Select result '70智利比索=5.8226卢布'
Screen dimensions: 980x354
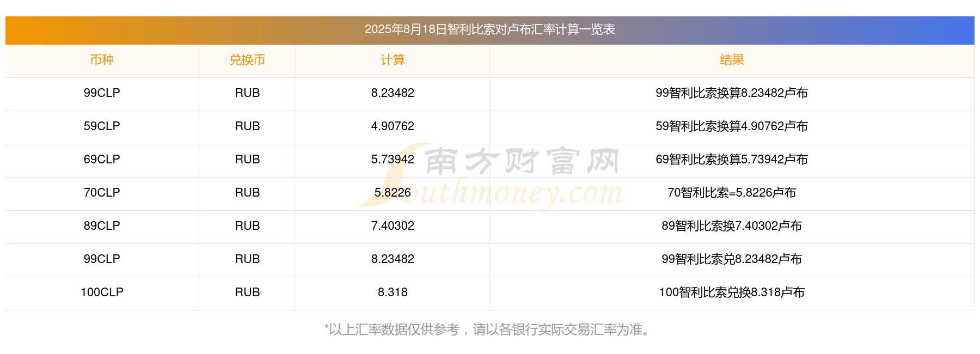[732, 193]
